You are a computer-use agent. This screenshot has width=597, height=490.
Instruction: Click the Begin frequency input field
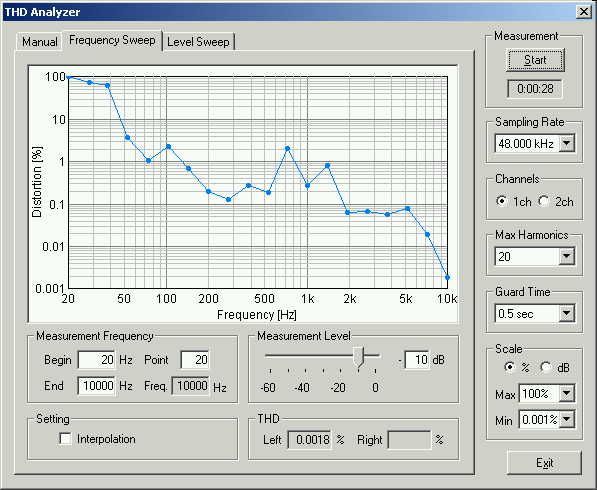96,359
